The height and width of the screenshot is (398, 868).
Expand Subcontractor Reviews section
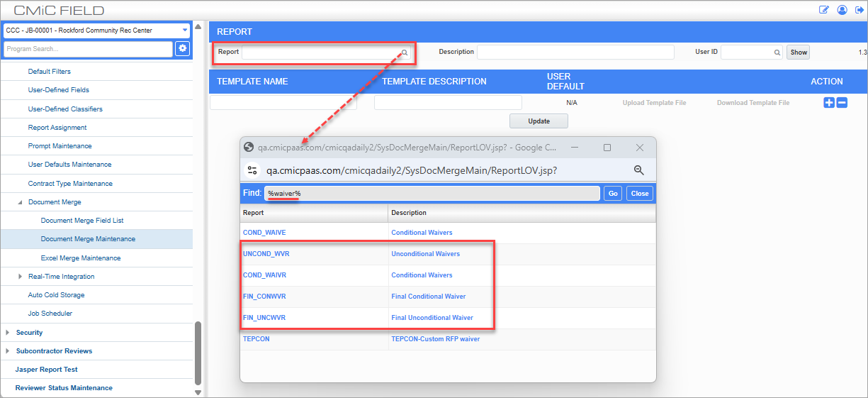[x=7, y=350]
